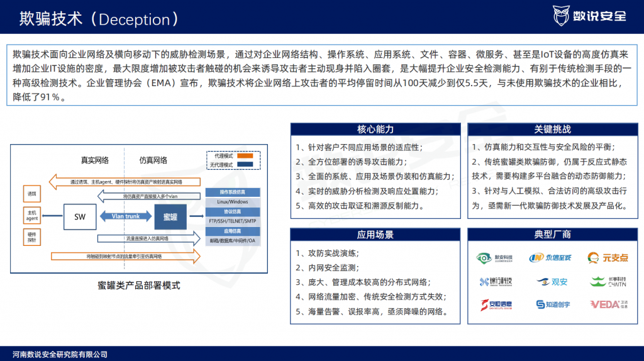Click the blue 无代理模式 legend swatch
644x361 pixels.
245,164
